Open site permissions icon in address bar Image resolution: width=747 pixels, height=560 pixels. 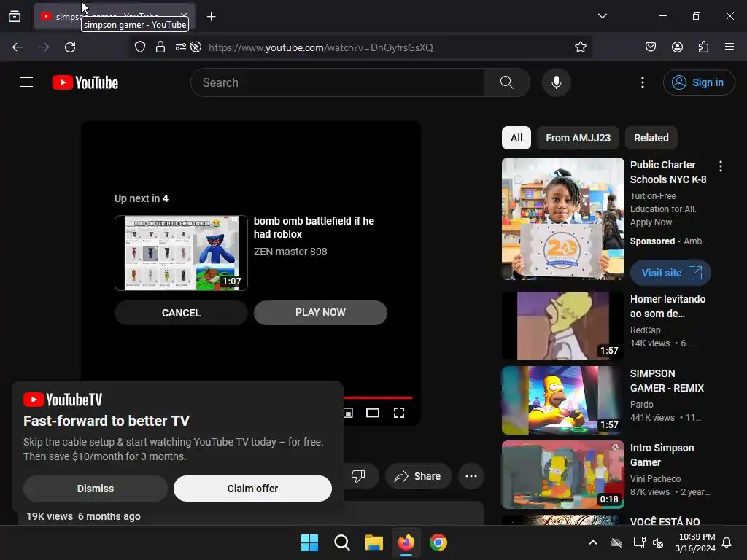pyautogui.click(x=181, y=47)
